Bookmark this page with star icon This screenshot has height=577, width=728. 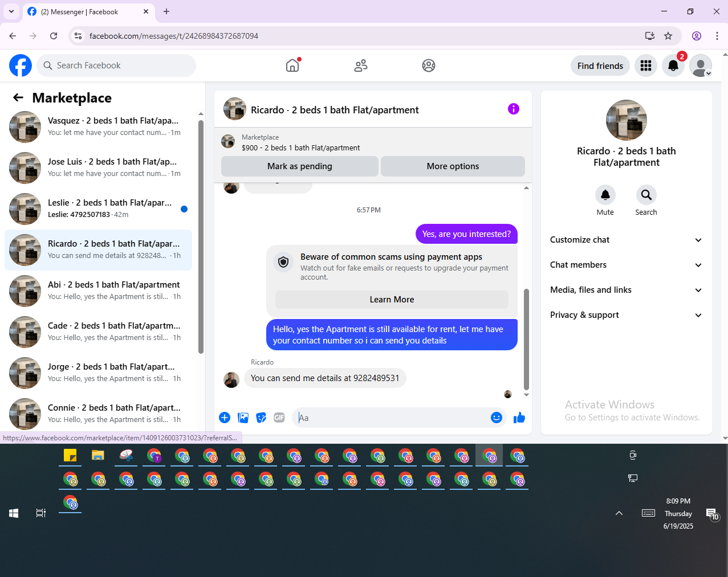click(668, 36)
